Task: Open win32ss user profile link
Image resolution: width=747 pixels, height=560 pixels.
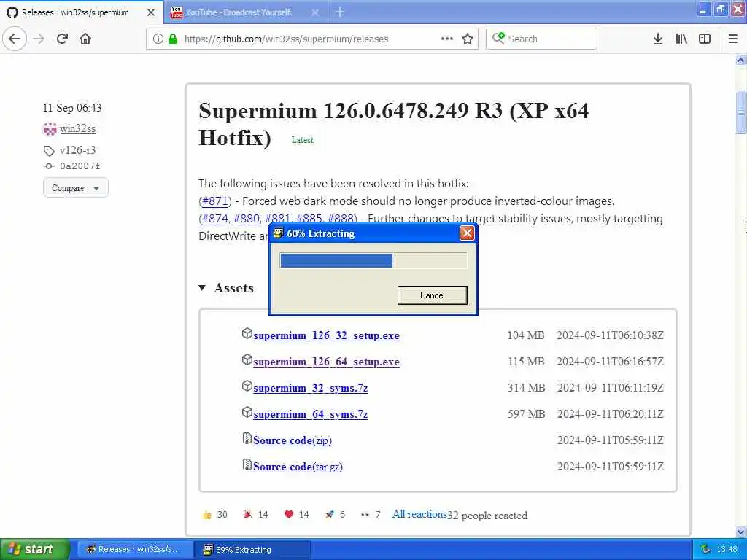Action: pos(77,128)
